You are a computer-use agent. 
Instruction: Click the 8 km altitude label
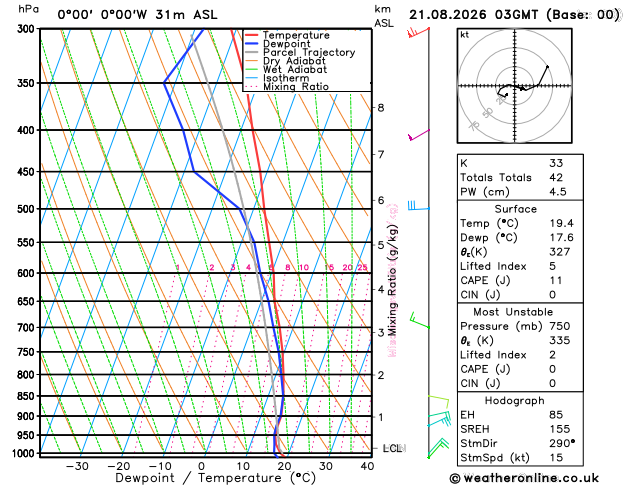point(381,107)
